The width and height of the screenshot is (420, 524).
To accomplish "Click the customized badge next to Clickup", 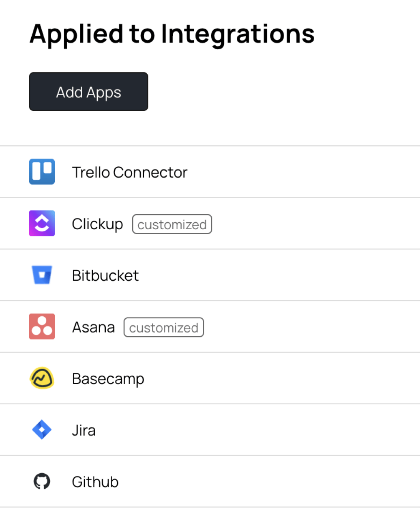I will tap(172, 224).
